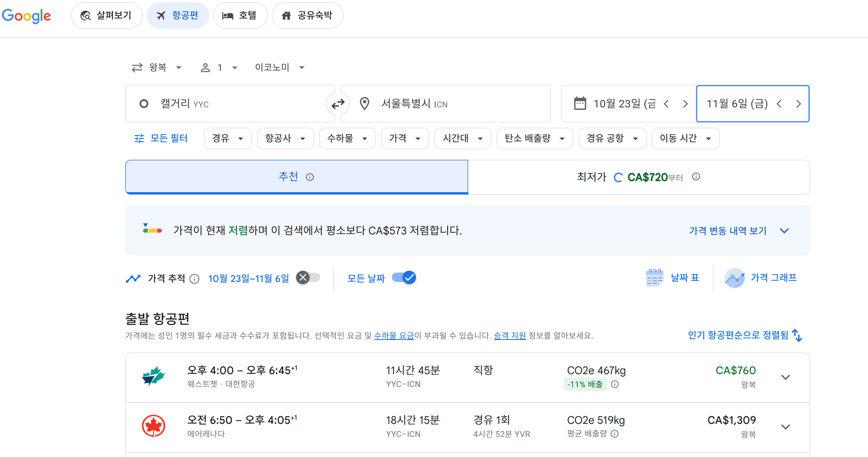Open the 수하물 baggage filter

pos(347,138)
